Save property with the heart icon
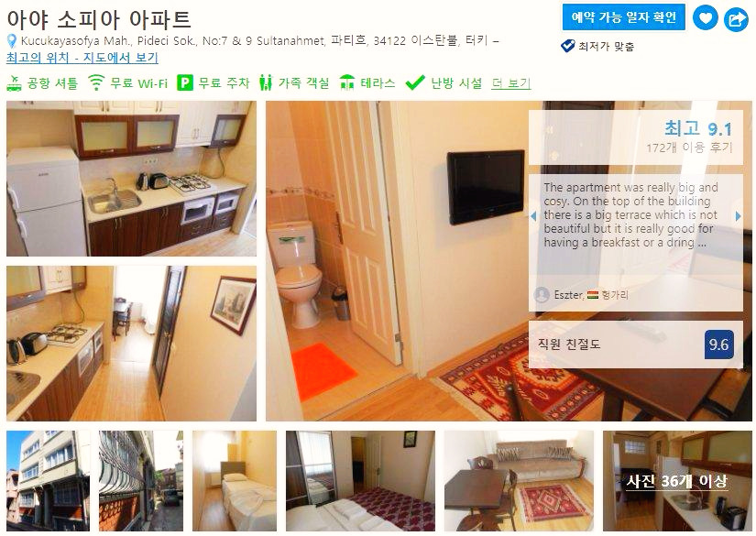Viewport: 756px width, 536px height. (706, 18)
